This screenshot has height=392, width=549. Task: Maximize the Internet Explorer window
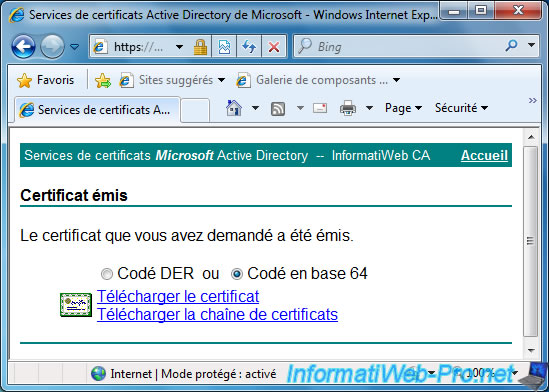pos(481,11)
